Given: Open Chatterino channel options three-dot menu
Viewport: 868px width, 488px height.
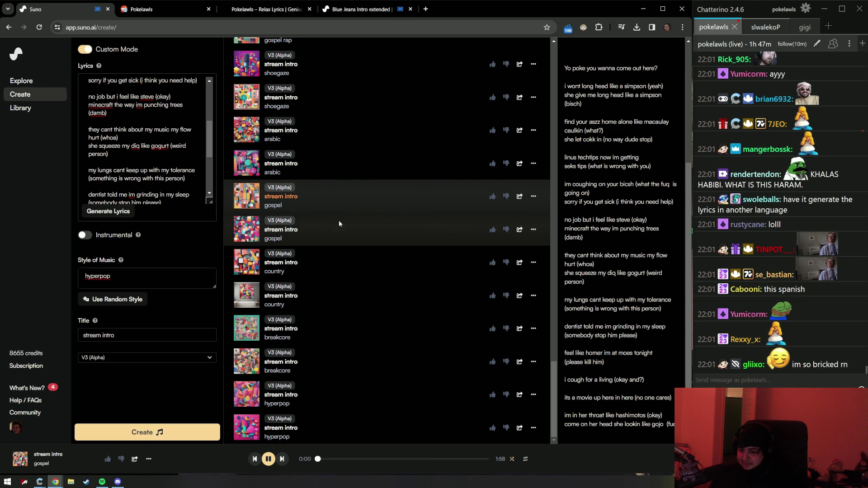Looking at the screenshot, I should 849,43.
